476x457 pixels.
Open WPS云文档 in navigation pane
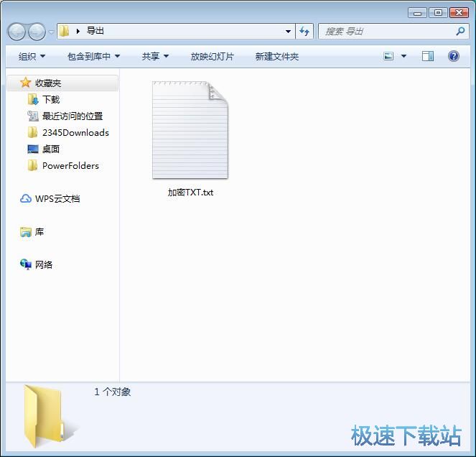(x=57, y=199)
